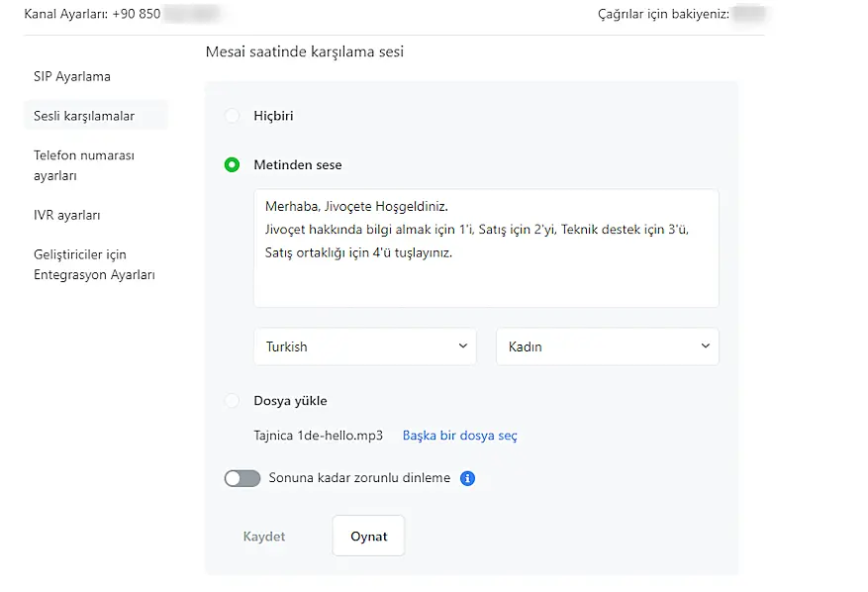
Task: Open Telefon numarası ayarları section
Action: [84, 165]
